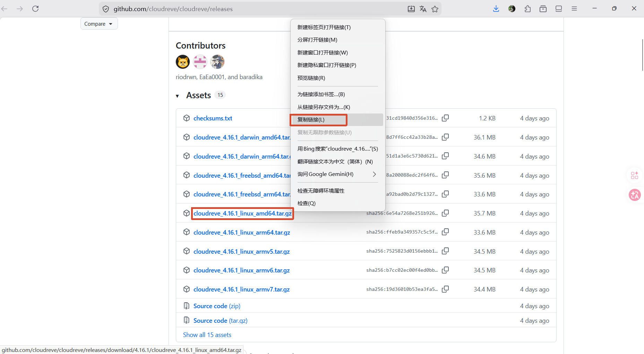The image size is (644, 354).
Task: Open the Compare dropdown
Action: [x=99, y=24]
